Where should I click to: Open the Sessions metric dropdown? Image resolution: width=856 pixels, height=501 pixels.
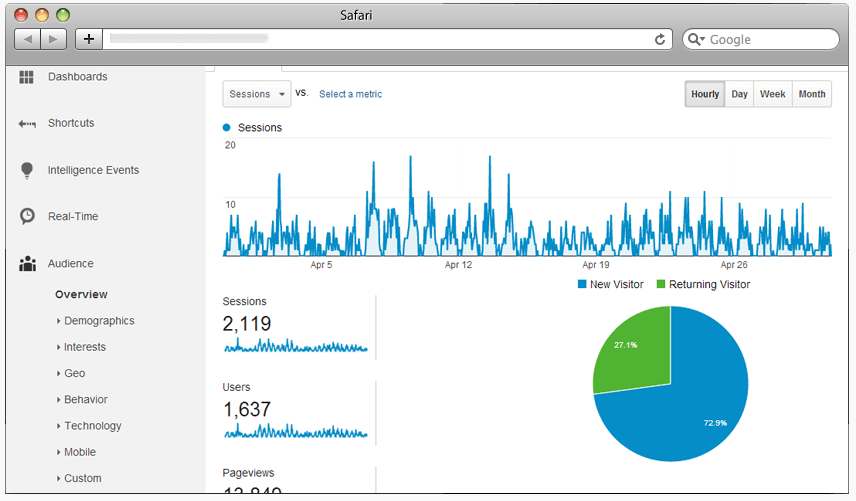(x=256, y=94)
